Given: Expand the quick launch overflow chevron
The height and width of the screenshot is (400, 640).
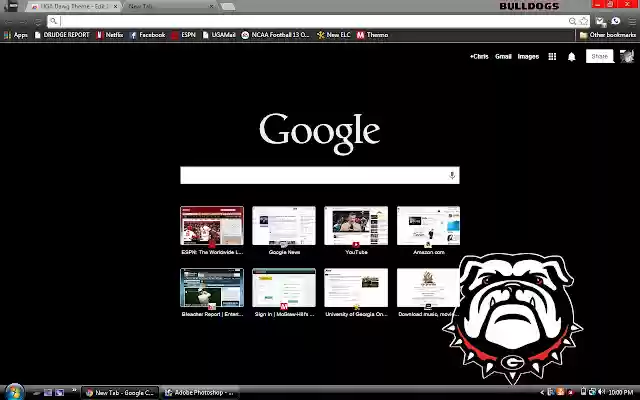Looking at the screenshot, I should pos(74,390).
